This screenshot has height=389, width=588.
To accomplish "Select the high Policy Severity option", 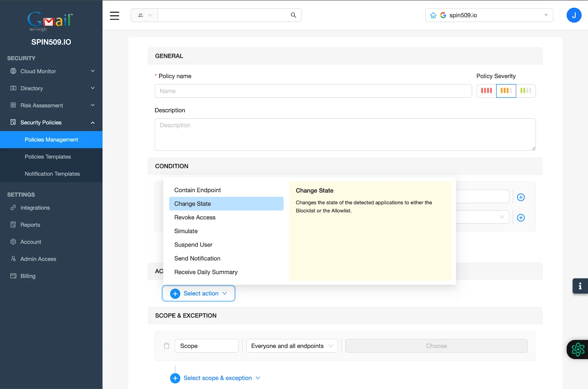I will coord(486,91).
